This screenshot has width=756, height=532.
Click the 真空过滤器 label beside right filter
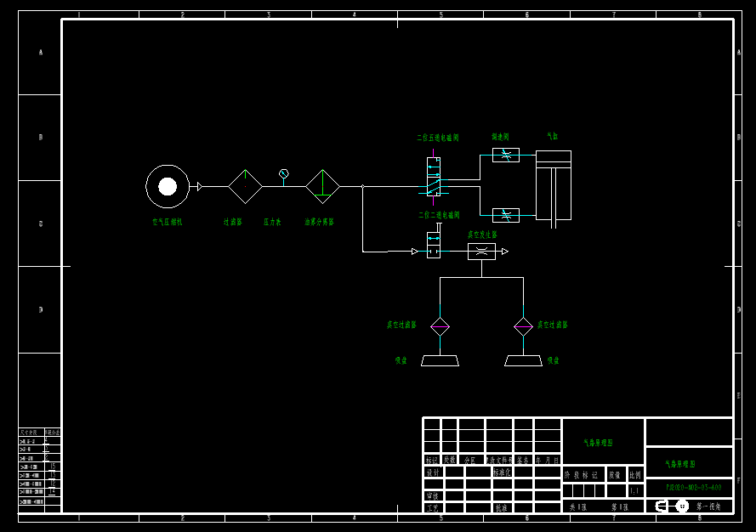point(553,325)
